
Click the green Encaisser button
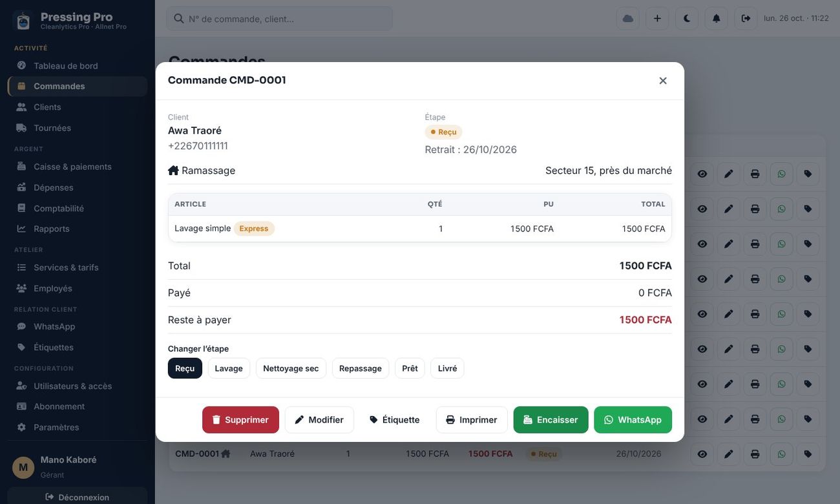551,420
